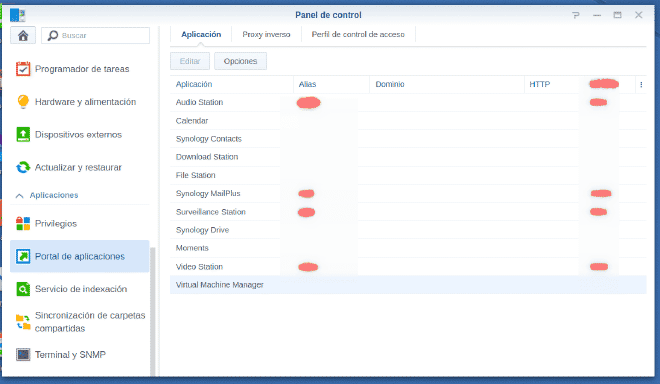Image resolution: width=660 pixels, height=384 pixels.
Task: Click the Editar button
Action: (190, 61)
